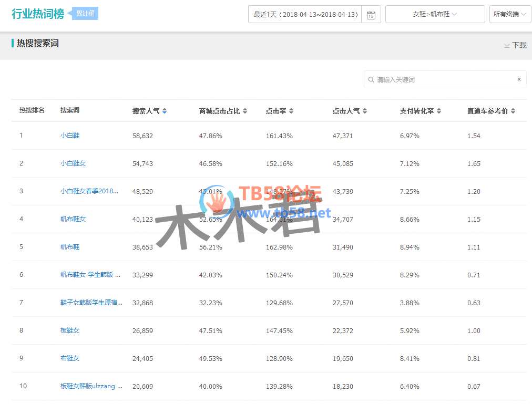Open the 所有终端 device dropdown

pos(509,15)
